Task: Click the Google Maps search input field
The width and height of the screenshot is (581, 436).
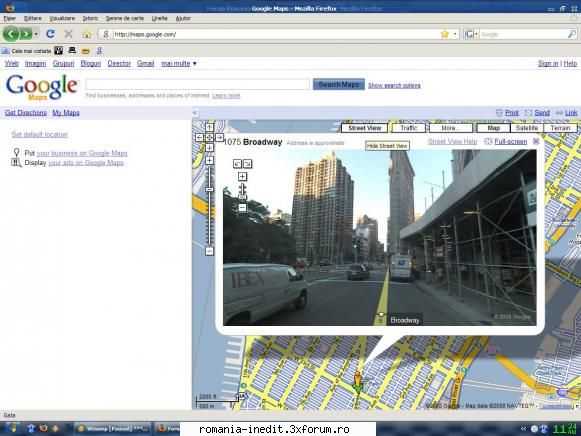Action: [x=197, y=84]
